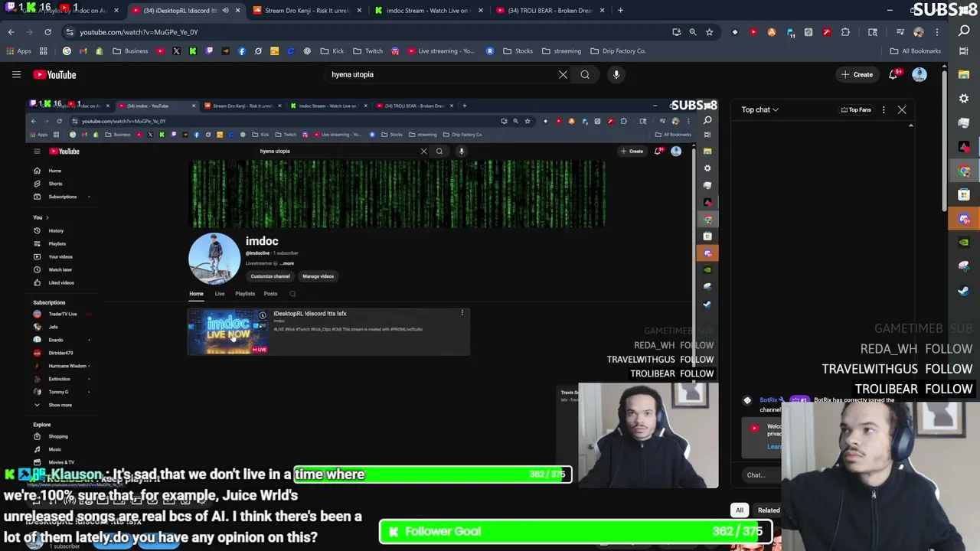Screen dimensions: 980x551
Task: Open Stocks bookmarks folder
Action: coord(518,51)
